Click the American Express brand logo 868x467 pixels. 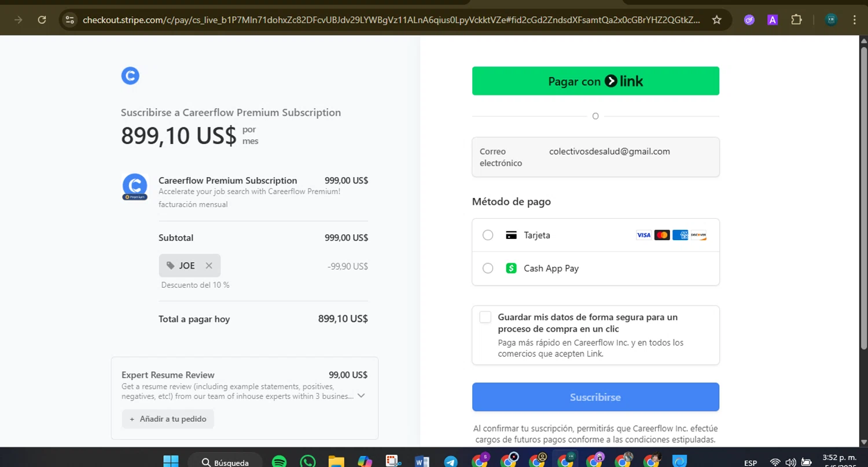[x=681, y=235]
